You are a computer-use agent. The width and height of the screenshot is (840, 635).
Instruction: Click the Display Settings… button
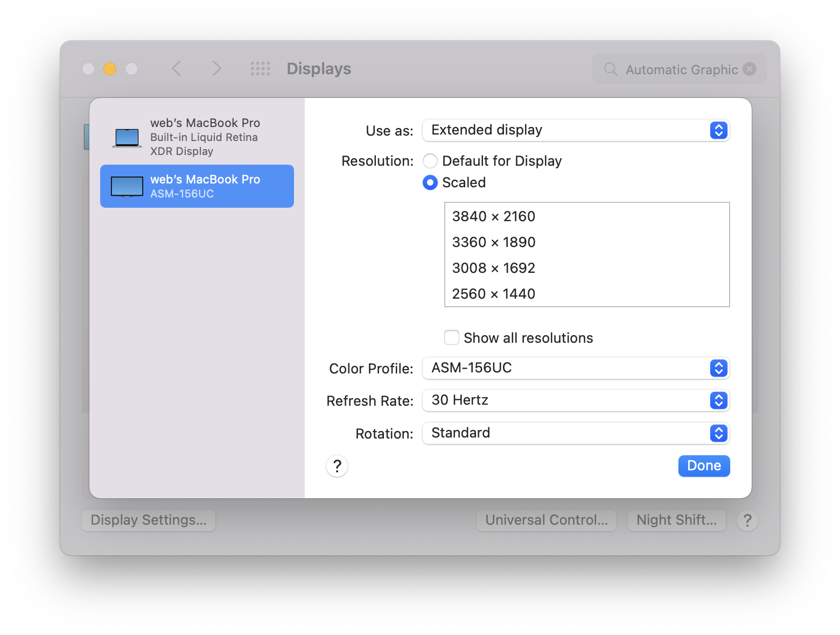tap(149, 520)
